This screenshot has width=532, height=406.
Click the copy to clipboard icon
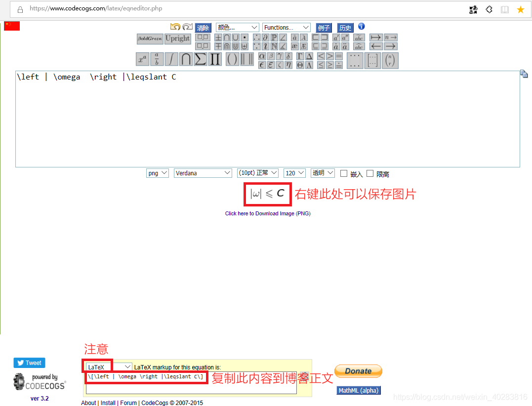[524, 74]
